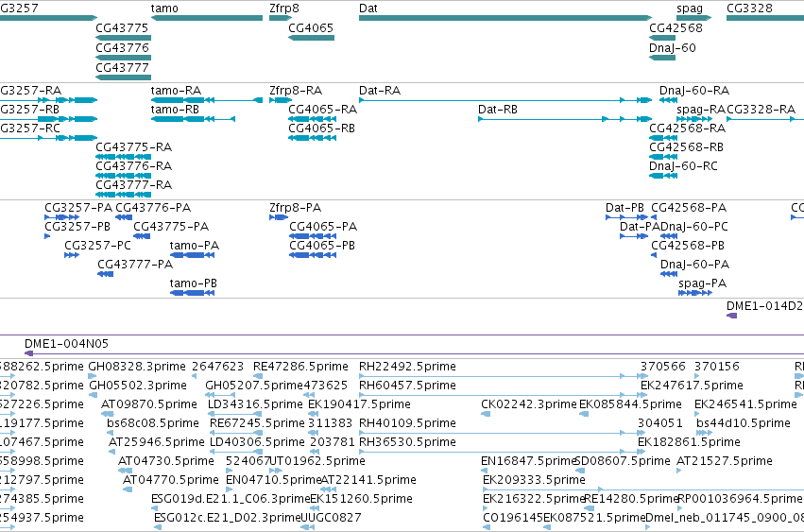This screenshot has height=532, width=804.
Task: Click the CG43776 gene label
Action: (122, 47)
